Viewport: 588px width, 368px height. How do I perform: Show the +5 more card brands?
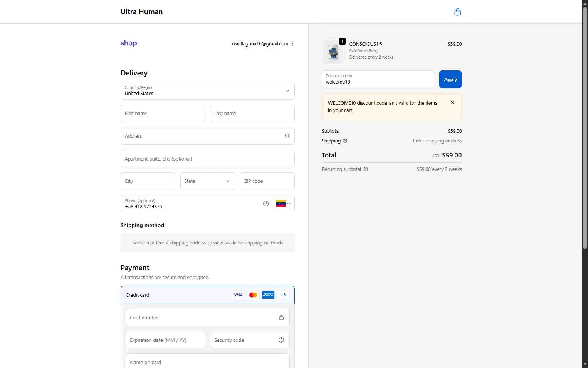point(283,295)
